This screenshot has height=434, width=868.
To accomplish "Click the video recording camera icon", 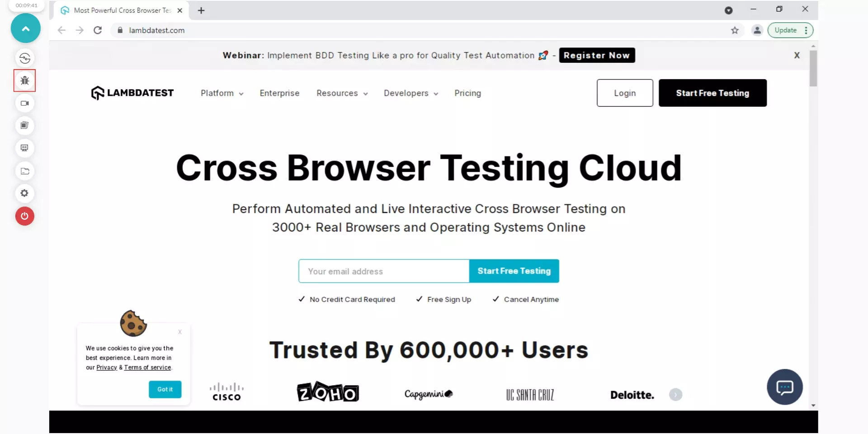I will click(x=24, y=103).
